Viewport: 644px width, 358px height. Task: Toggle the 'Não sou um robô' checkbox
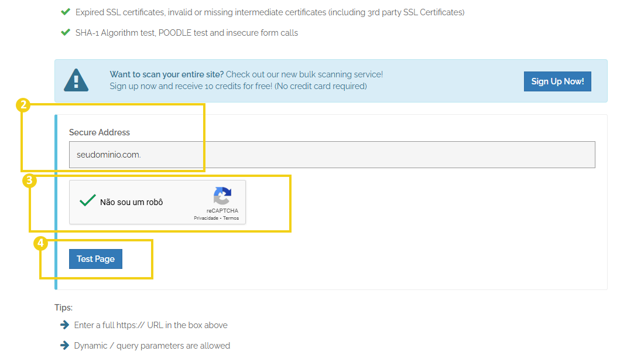pyautogui.click(x=87, y=200)
